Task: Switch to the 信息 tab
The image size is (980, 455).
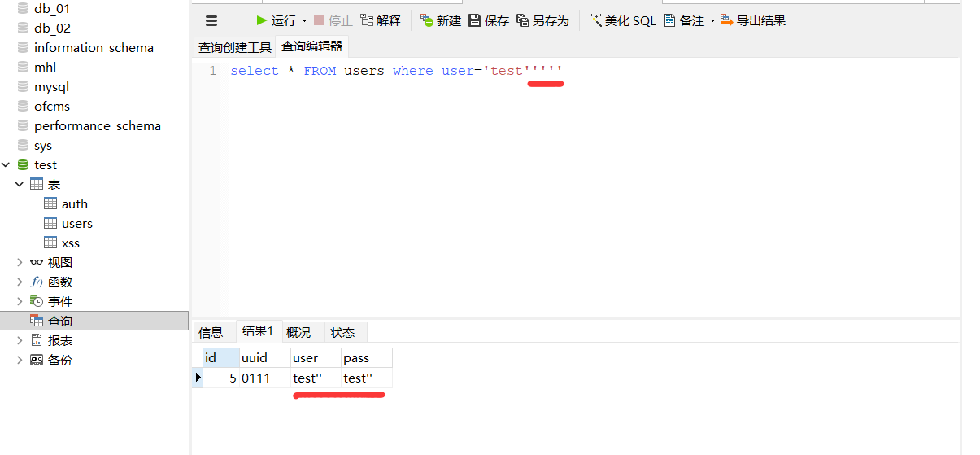Action: 211,332
